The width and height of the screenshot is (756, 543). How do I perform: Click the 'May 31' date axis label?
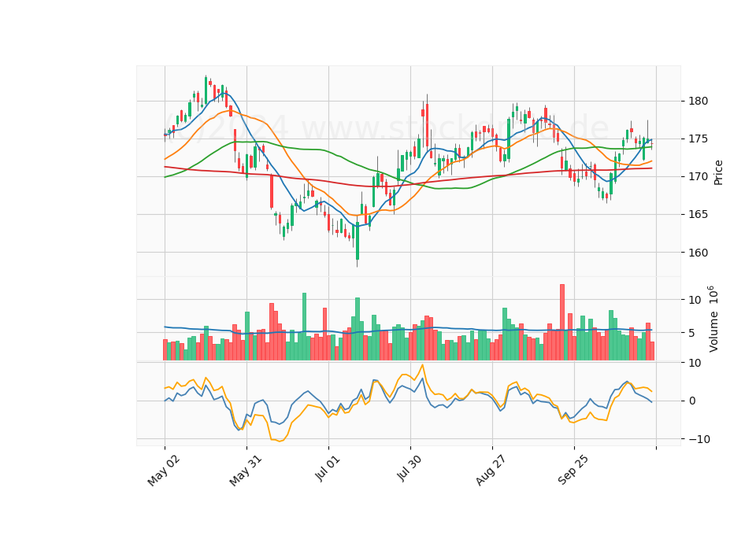246,471
